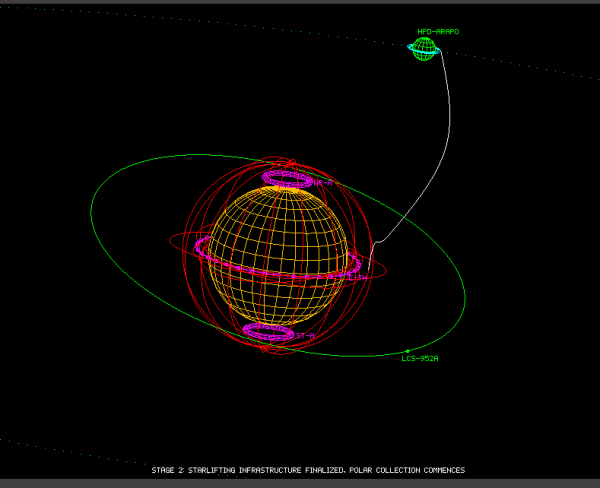
Task: Click the HPD-ARAPO text label
Action: [x=438, y=32]
